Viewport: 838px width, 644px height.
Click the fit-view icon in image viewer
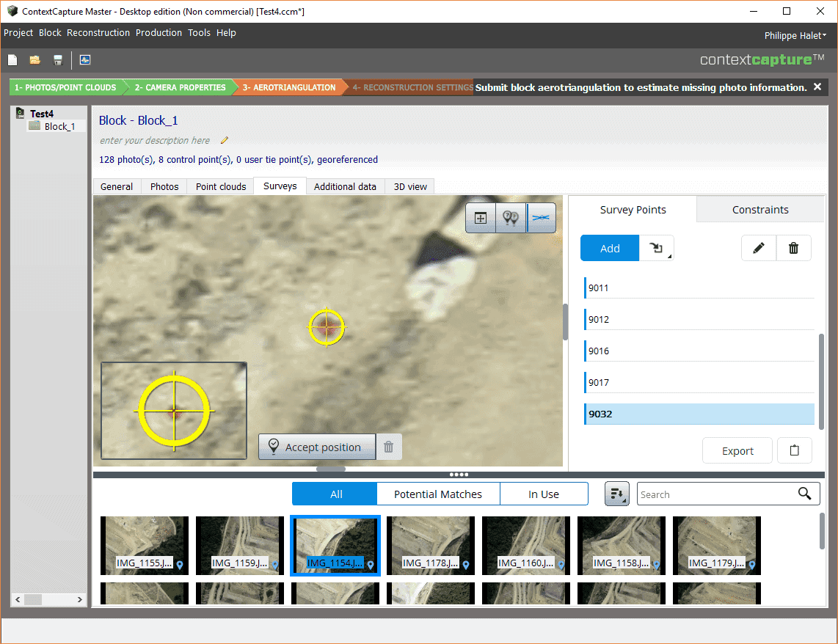click(481, 218)
